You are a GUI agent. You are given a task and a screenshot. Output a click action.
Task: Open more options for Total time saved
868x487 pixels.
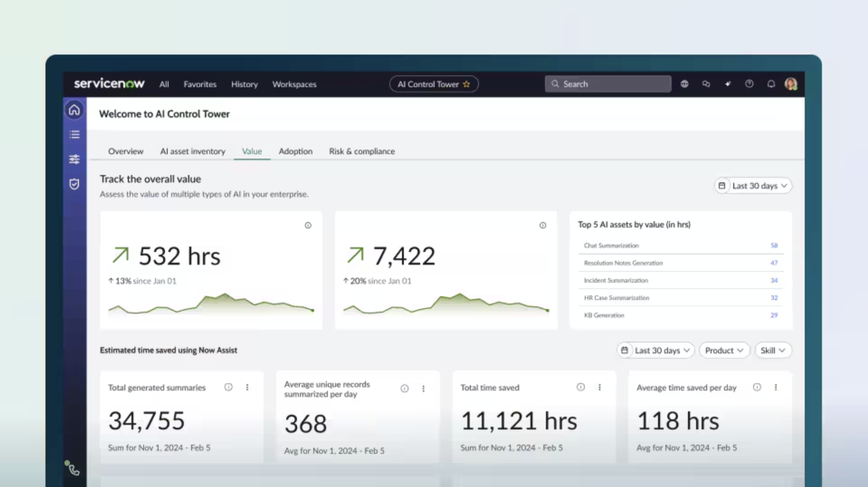600,387
